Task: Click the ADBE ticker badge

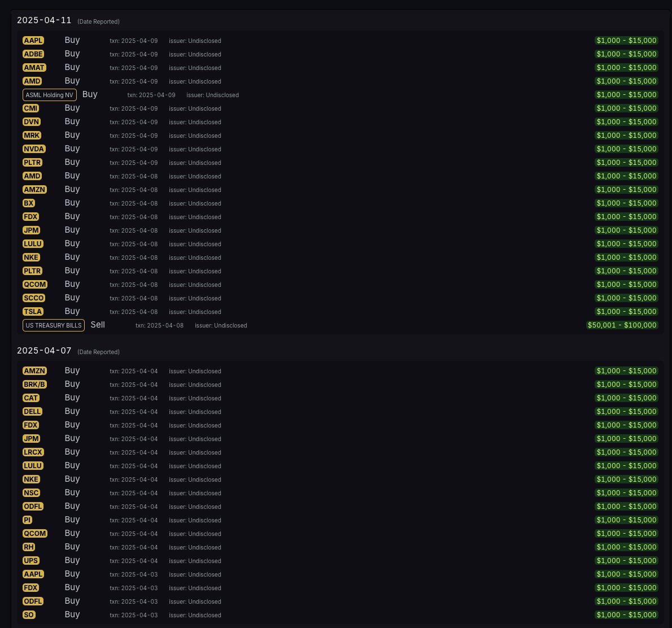Action: click(33, 54)
